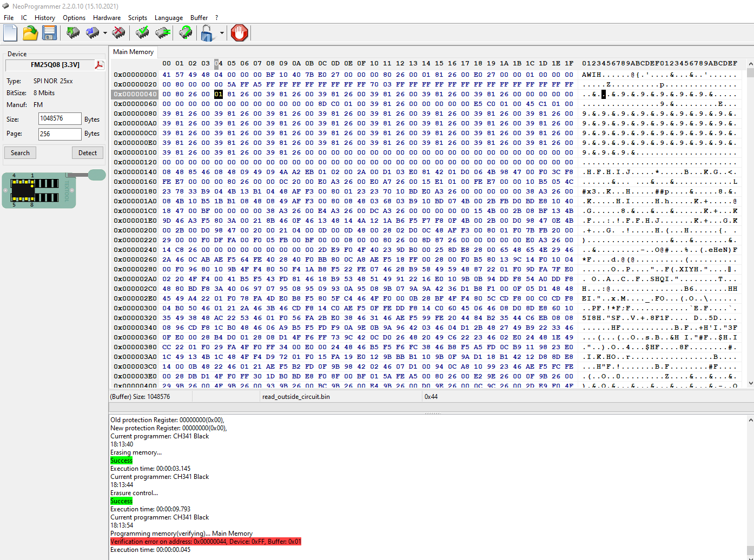Open the Scripts menu

tap(137, 18)
